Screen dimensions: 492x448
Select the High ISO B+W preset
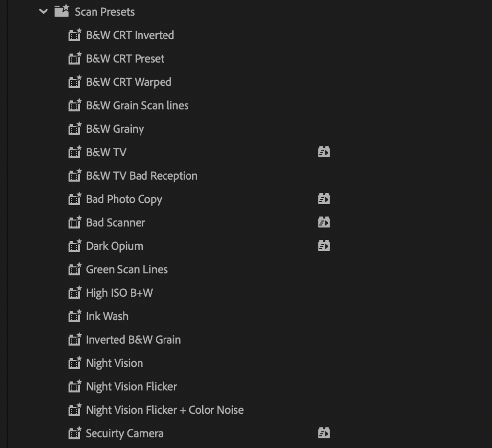click(119, 293)
